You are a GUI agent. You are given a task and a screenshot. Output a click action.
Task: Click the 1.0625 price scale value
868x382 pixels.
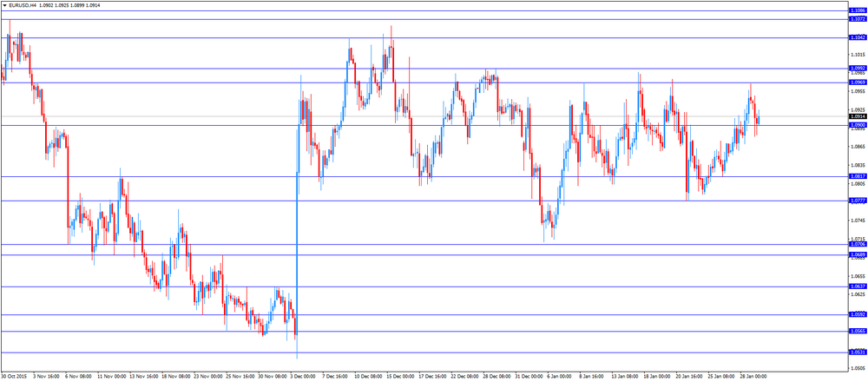(x=858, y=294)
